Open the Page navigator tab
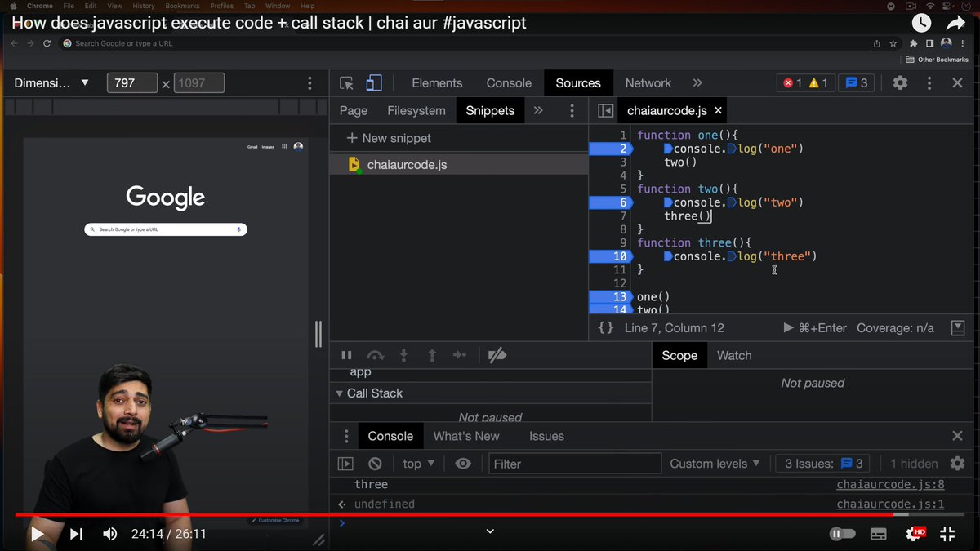 (354, 111)
